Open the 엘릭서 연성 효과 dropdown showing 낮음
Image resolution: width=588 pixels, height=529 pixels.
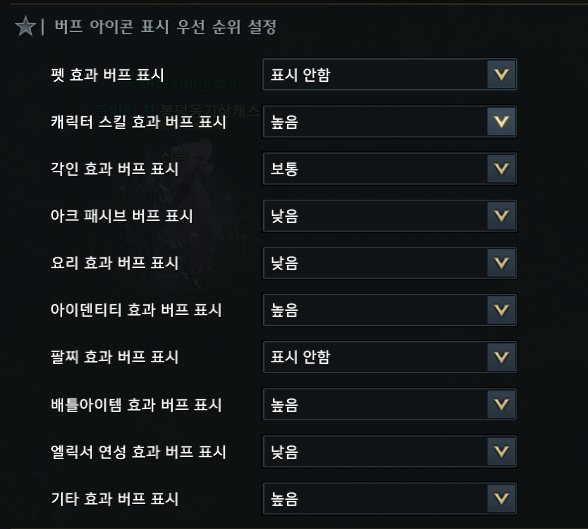click(x=389, y=451)
